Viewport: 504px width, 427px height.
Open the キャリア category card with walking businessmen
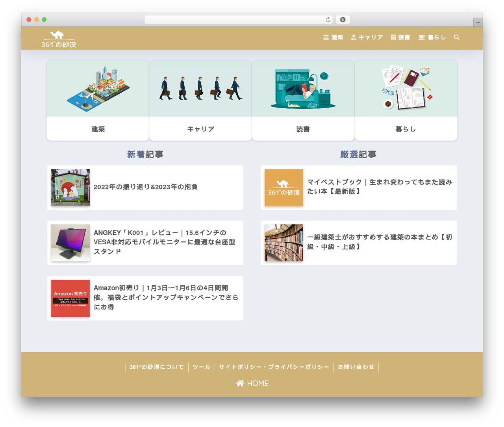tap(200, 100)
